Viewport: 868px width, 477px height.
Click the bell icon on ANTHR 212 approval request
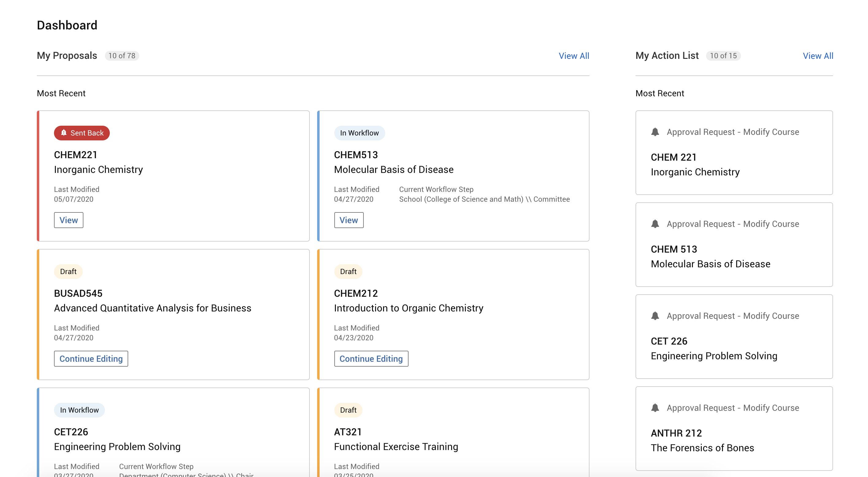(655, 408)
